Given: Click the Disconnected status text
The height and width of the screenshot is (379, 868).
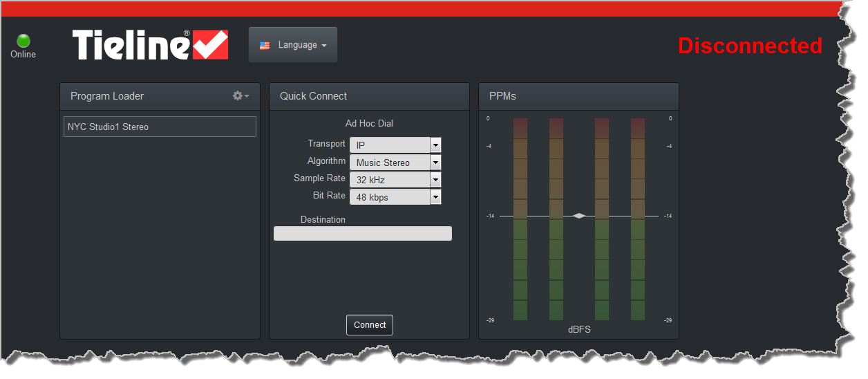Looking at the screenshot, I should [x=750, y=46].
